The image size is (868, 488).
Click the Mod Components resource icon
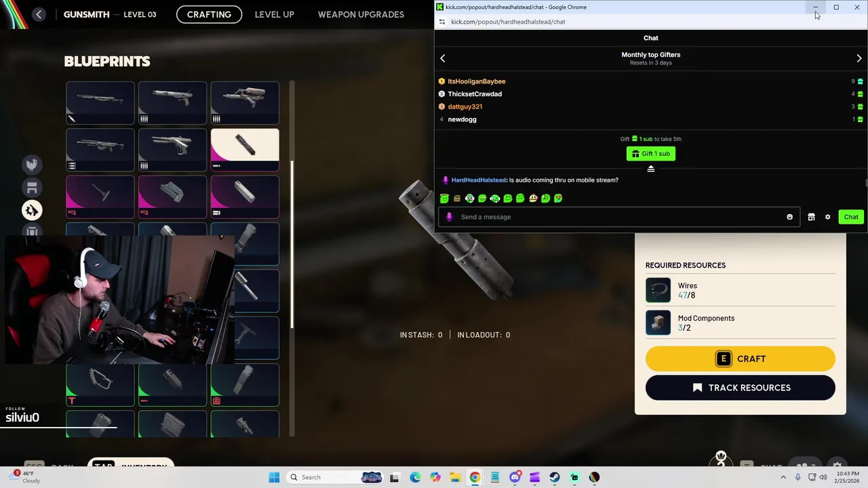658,323
